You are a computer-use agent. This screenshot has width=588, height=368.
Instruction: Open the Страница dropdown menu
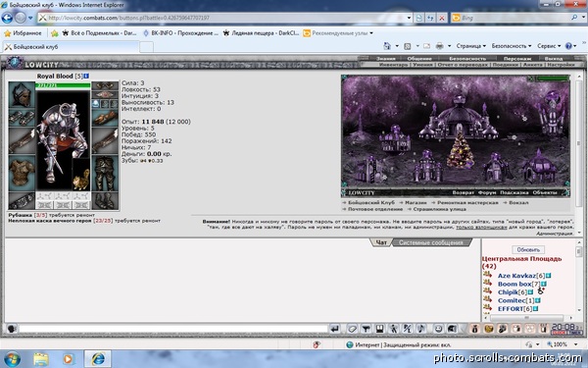(471, 46)
